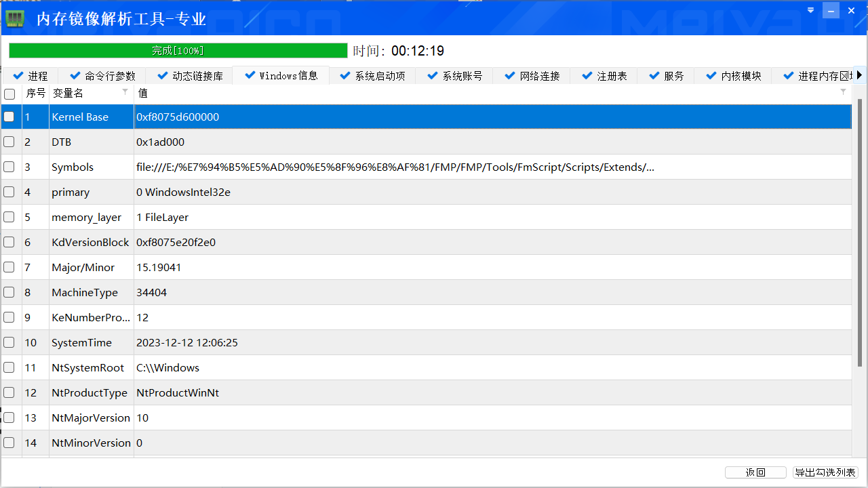Click the 导出勾选列表 button
The width and height of the screenshot is (868, 488).
[825, 472]
